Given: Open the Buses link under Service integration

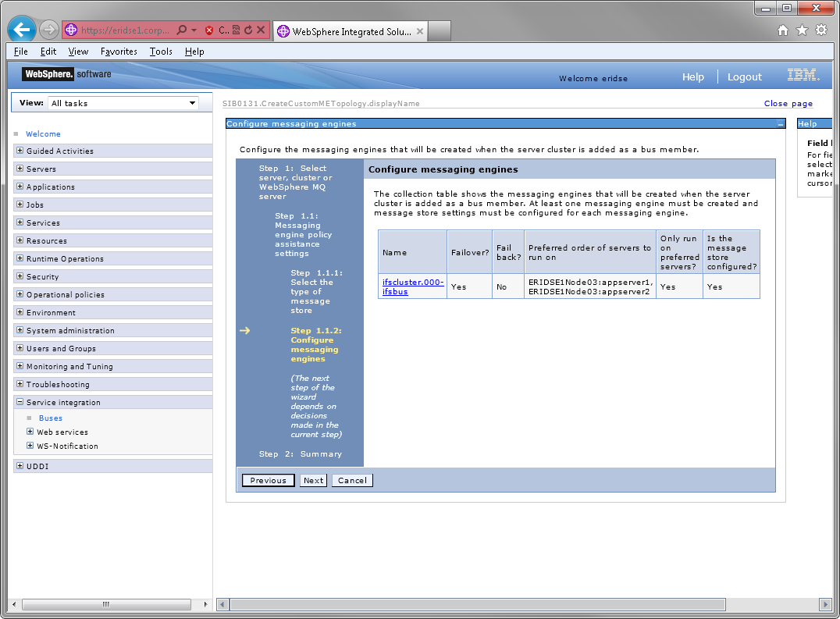Looking at the screenshot, I should (x=51, y=418).
